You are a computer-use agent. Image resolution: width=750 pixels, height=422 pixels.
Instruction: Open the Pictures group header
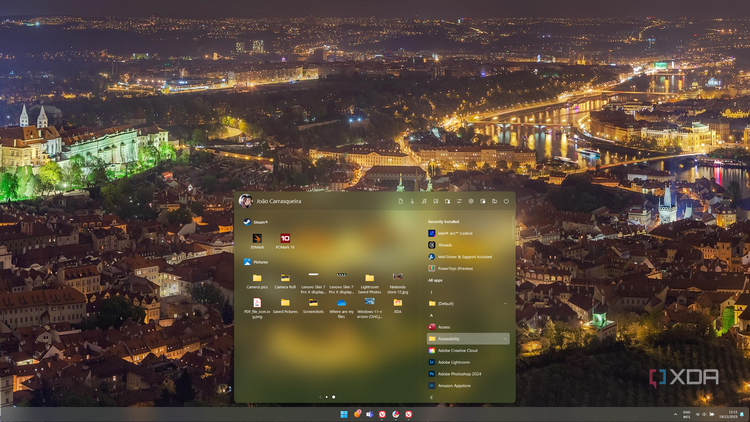[256, 262]
